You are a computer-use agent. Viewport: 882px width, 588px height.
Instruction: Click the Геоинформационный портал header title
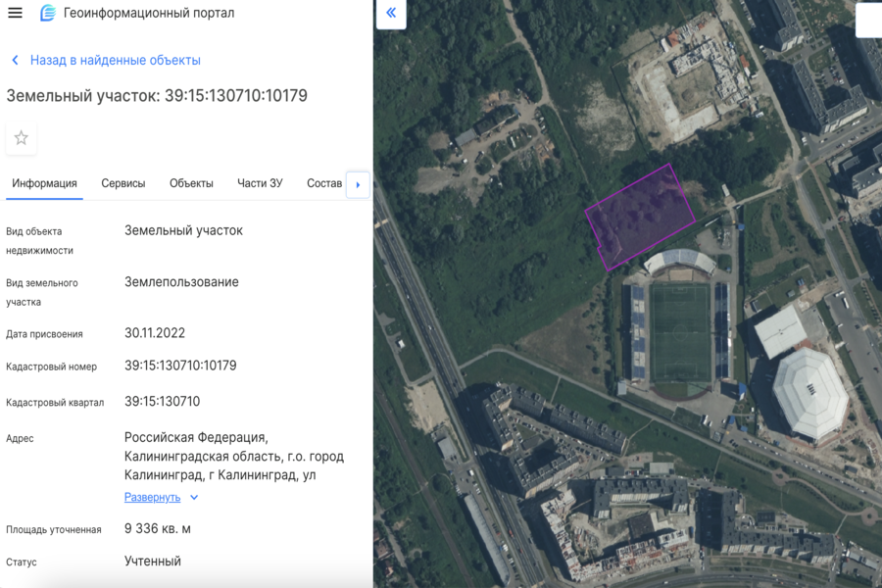(x=149, y=14)
